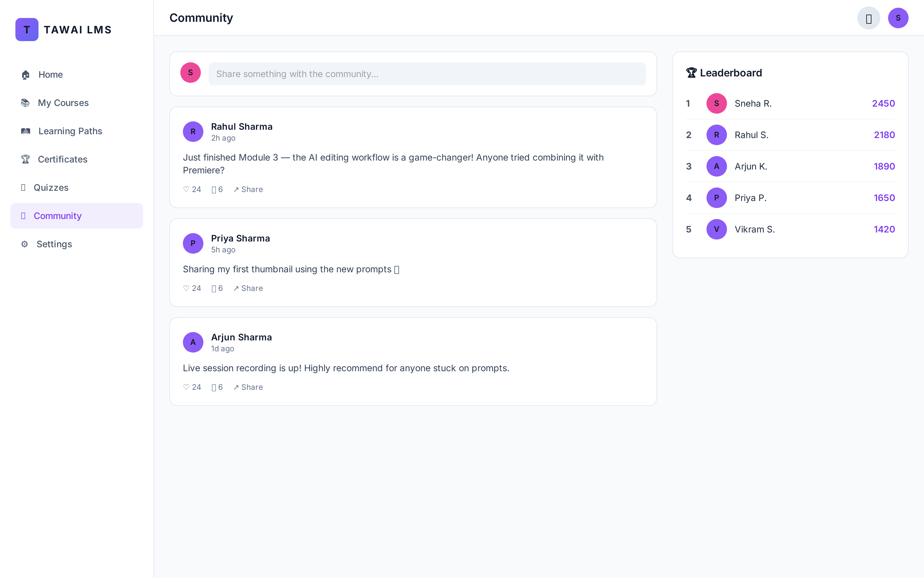
Task: Click the 5h ago timestamp
Action: (223, 250)
